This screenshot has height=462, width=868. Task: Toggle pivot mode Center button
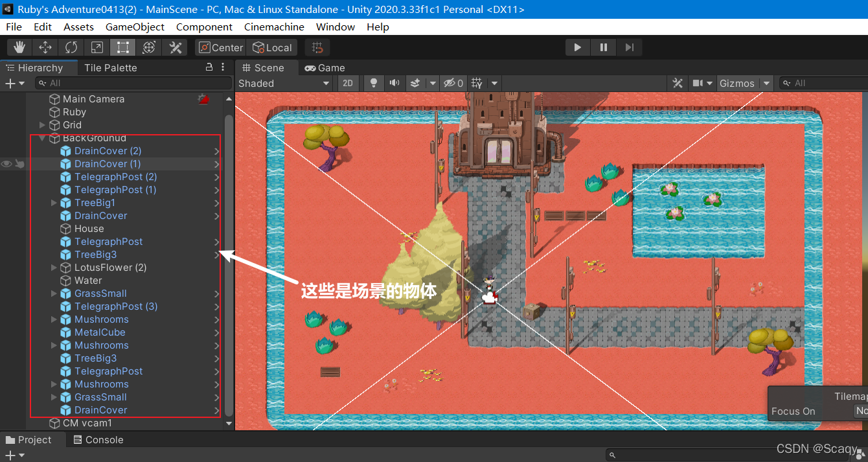(x=221, y=47)
